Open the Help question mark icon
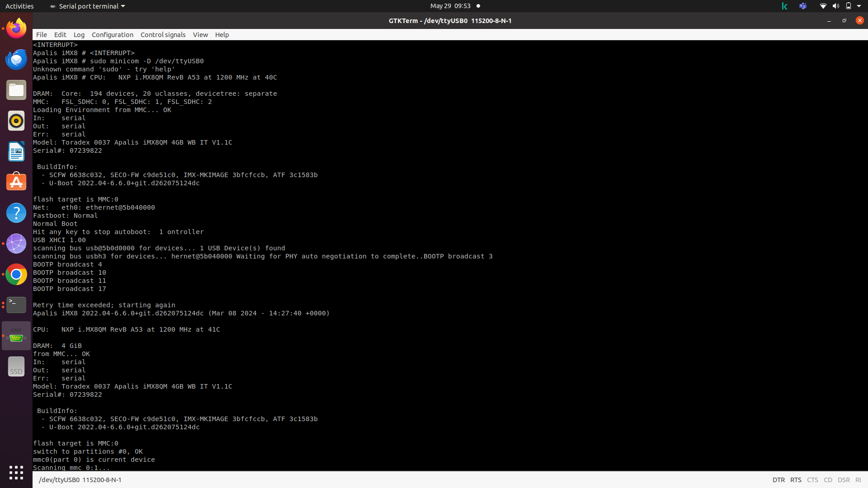This screenshot has width=868, height=488. [x=16, y=213]
